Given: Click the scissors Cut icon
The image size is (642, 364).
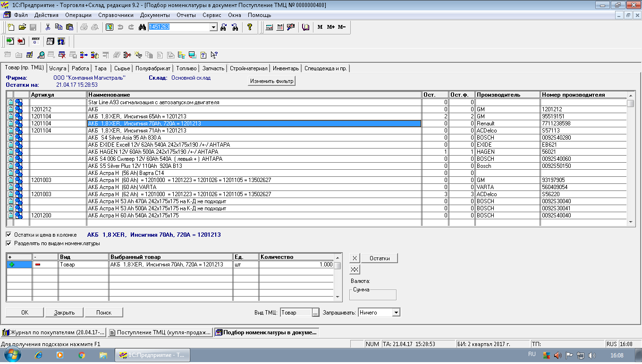Looking at the screenshot, I should [48, 27].
